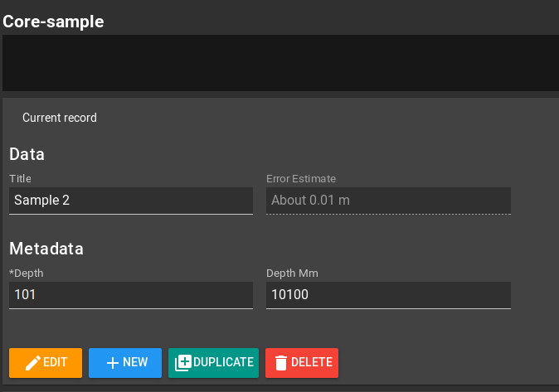Click the Data section heading

[x=27, y=154]
